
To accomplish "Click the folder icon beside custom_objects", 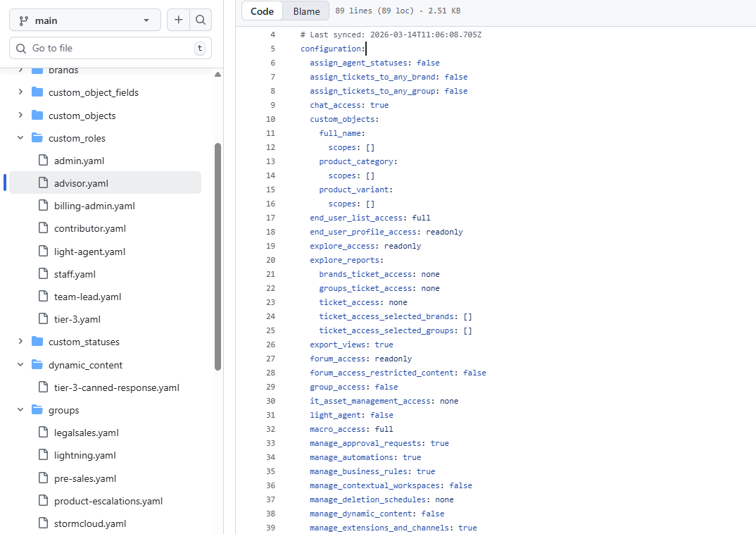I will pos(37,115).
